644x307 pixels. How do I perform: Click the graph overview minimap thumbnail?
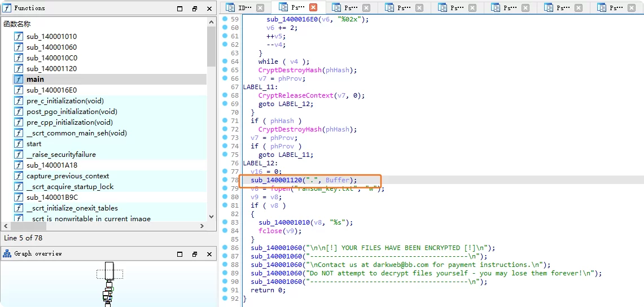[109, 283]
